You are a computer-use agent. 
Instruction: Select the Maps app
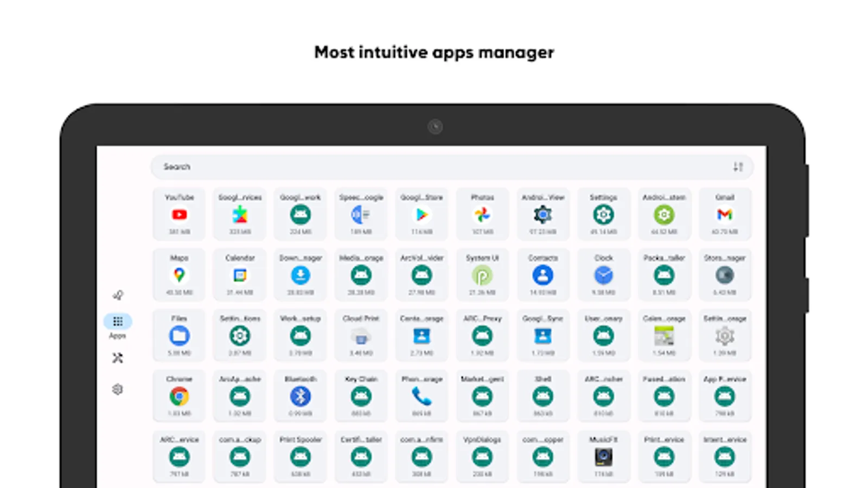tap(179, 275)
